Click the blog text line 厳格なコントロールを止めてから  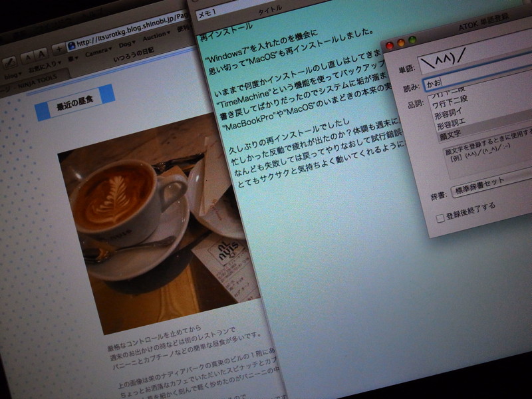(155, 338)
